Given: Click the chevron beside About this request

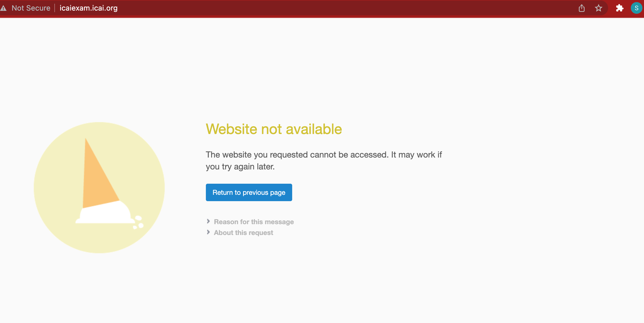Looking at the screenshot, I should tap(208, 232).
